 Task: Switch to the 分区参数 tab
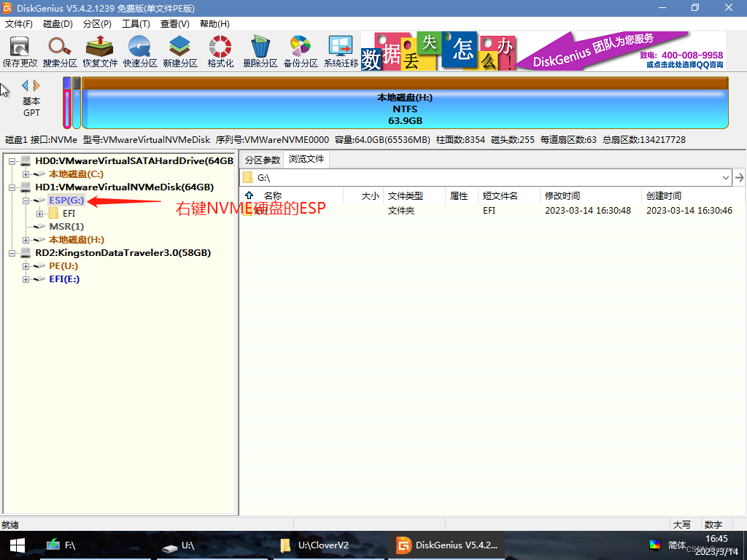[x=263, y=160]
